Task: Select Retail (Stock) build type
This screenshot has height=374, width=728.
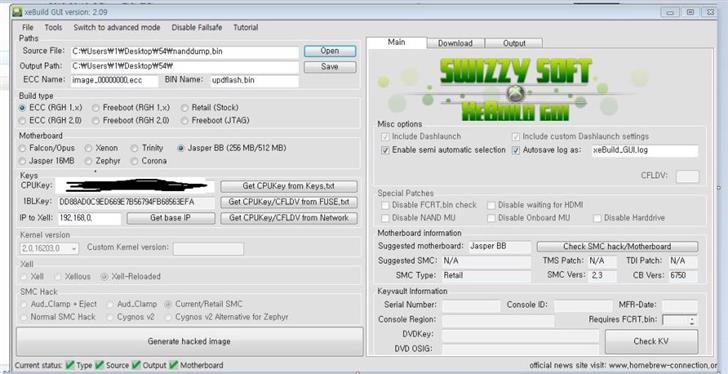Action: tap(210, 108)
